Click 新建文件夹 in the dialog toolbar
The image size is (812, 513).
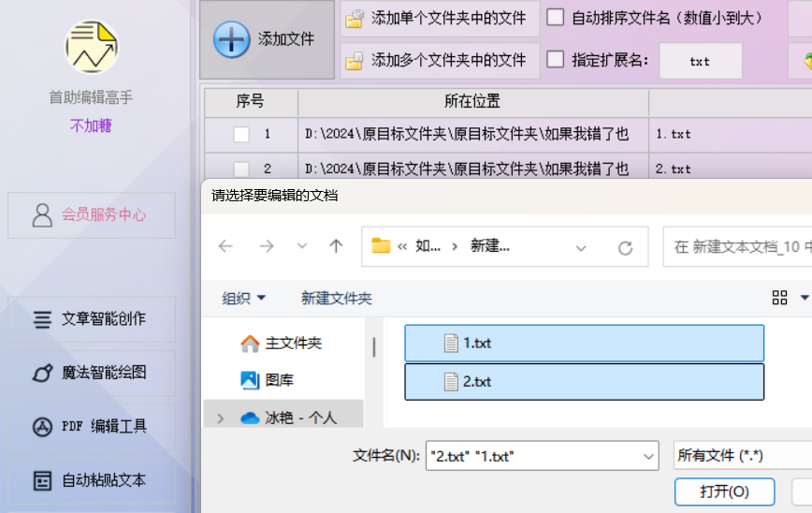(x=337, y=299)
